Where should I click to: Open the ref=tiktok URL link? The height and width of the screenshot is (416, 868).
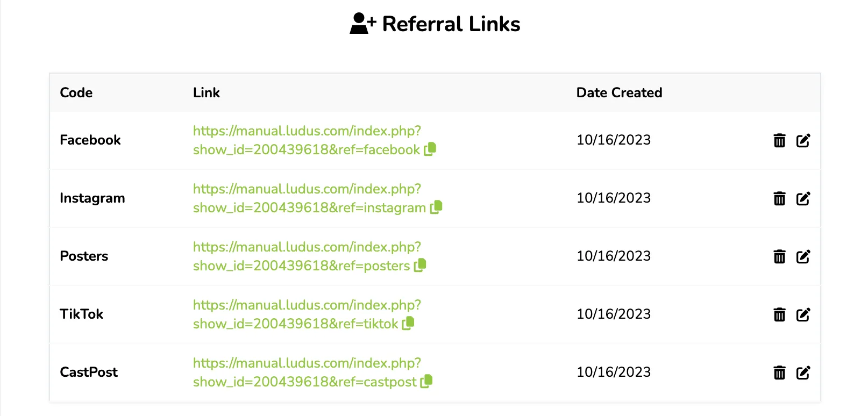[307, 314]
